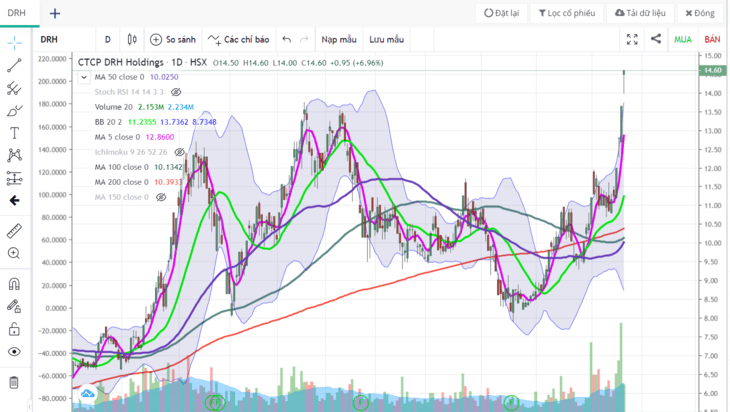Open the pitchfork drawing tools
This screenshot has height=412, width=730.
14,88
